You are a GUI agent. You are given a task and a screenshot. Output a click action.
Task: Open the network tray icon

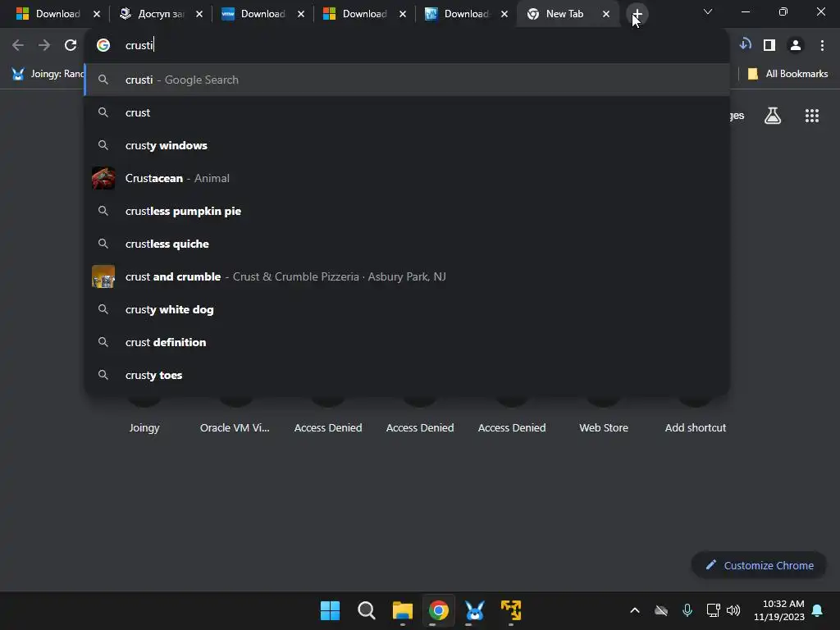coord(713,610)
